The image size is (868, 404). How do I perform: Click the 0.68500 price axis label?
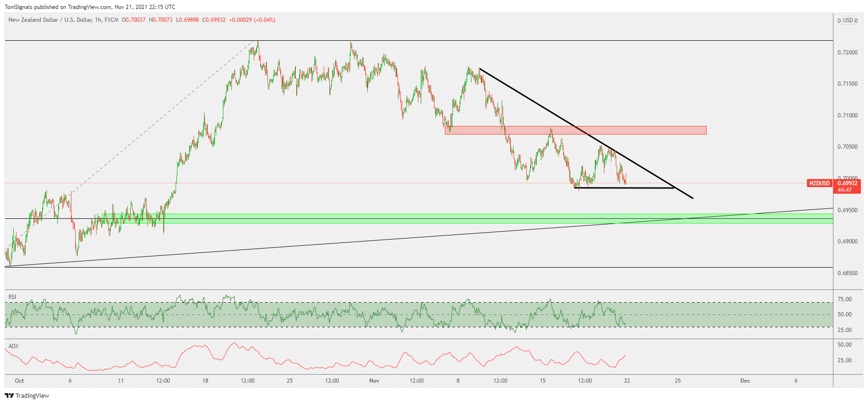click(x=847, y=273)
